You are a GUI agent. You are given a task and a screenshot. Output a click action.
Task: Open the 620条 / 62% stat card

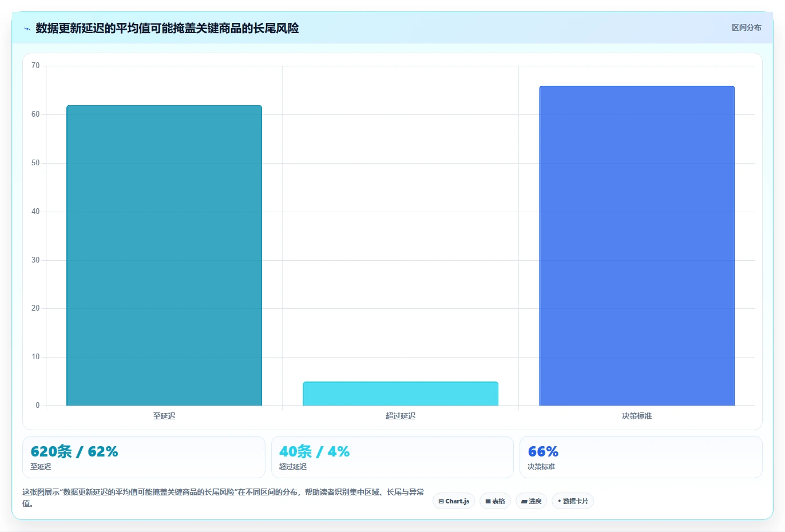click(144, 457)
